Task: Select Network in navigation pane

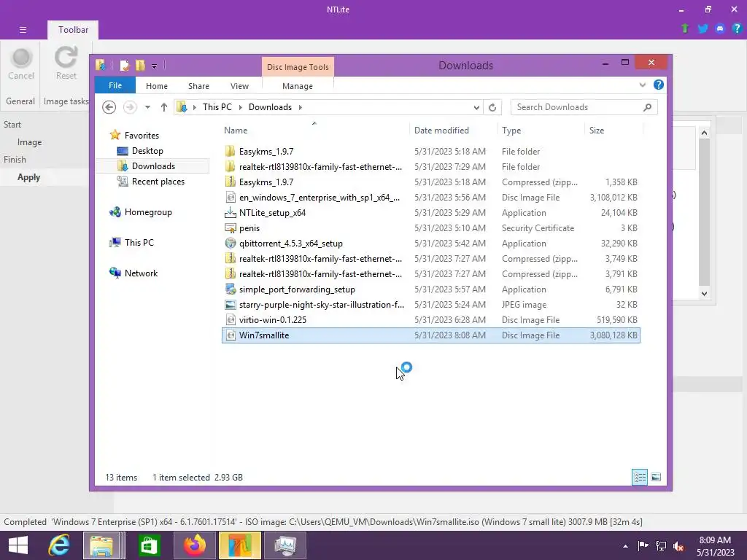Action: [141, 273]
